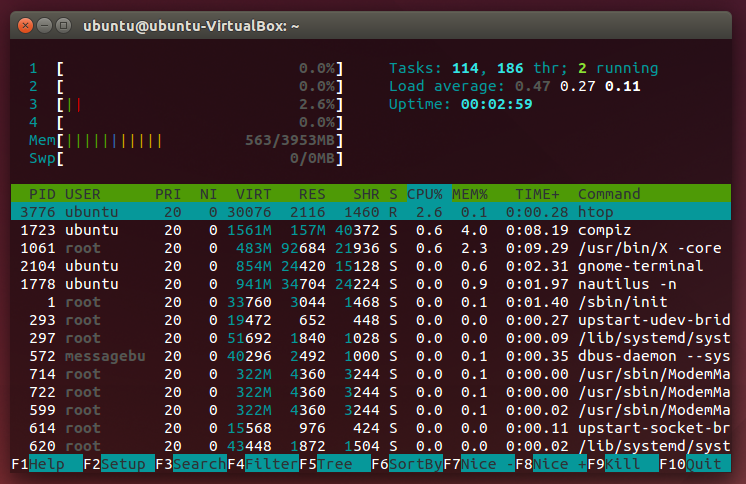The image size is (746, 484).
Task: Click the F1 Help function button
Action: [x=47, y=464]
